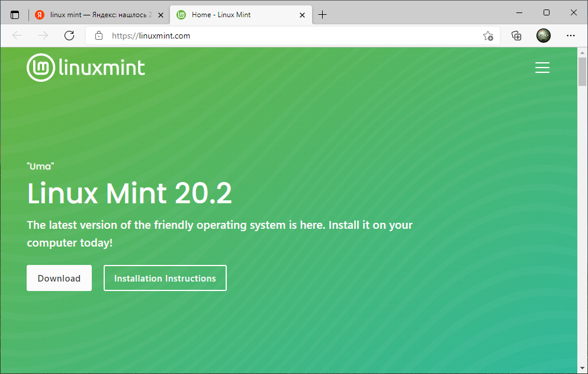Add this page to favorites
Image resolution: width=588 pixels, height=374 pixels.
pyautogui.click(x=488, y=36)
